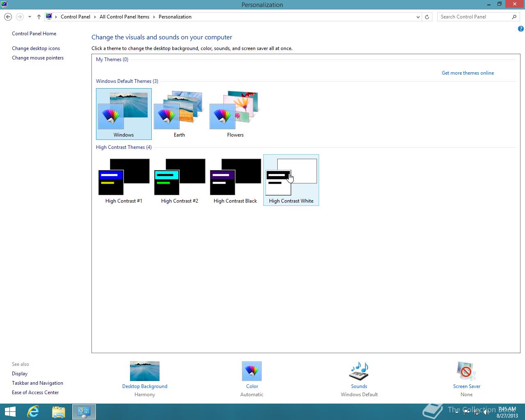The width and height of the screenshot is (525, 420).
Task: Expand the arrow after All Control Panel Items
Action: [x=154, y=17]
